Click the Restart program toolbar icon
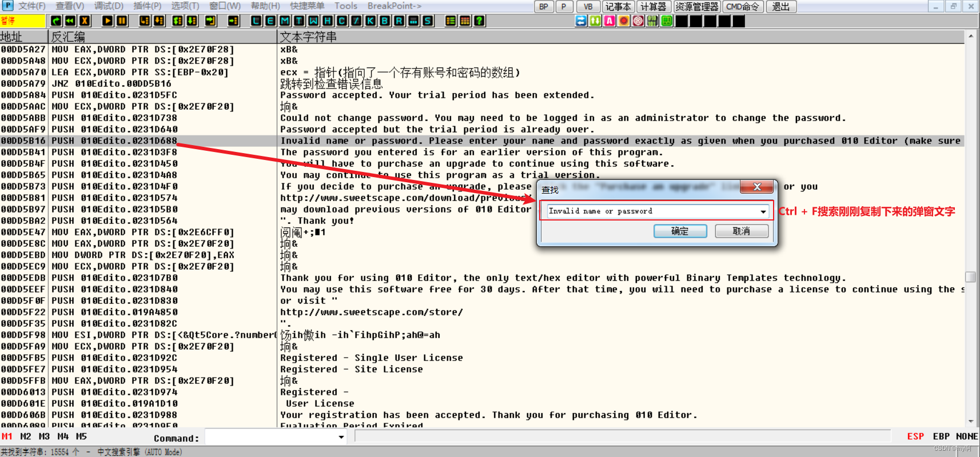Screen dimensions: 980x457 pyautogui.click(x=56, y=21)
